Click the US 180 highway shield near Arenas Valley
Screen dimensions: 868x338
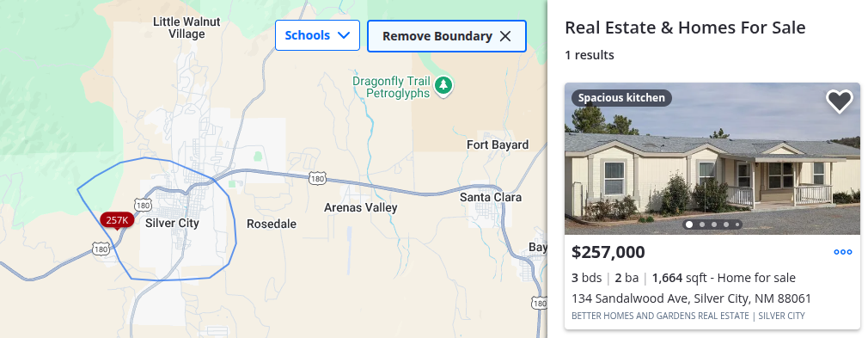pos(318,178)
